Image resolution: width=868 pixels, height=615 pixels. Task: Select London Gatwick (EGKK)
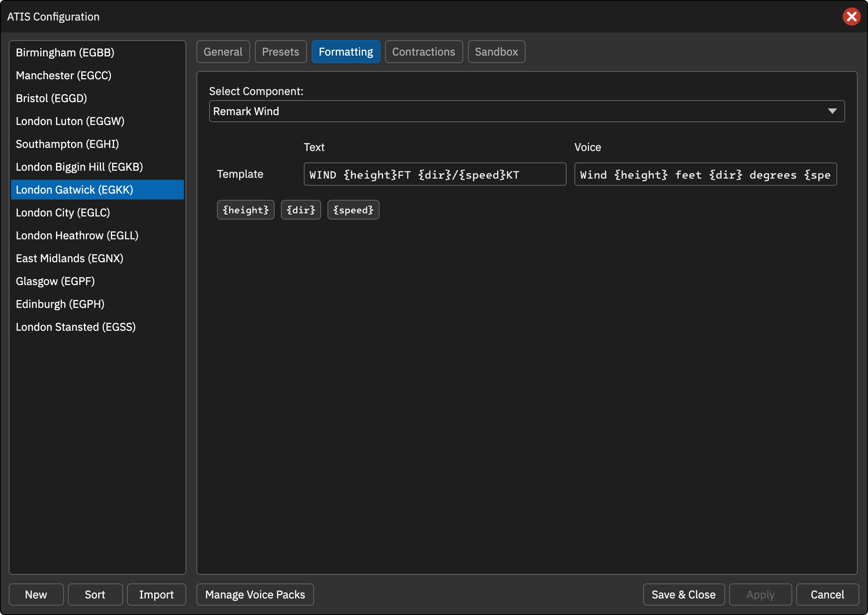click(x=97, y=190)
